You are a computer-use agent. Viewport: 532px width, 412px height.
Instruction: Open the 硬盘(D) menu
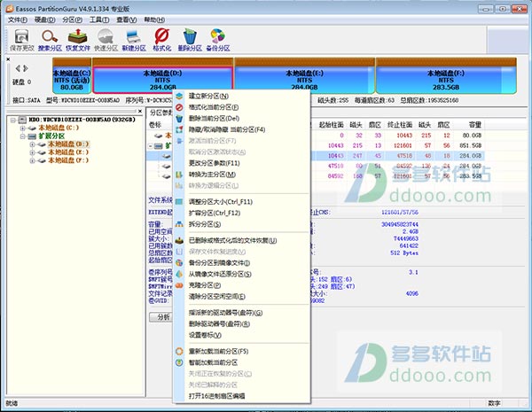45,20
